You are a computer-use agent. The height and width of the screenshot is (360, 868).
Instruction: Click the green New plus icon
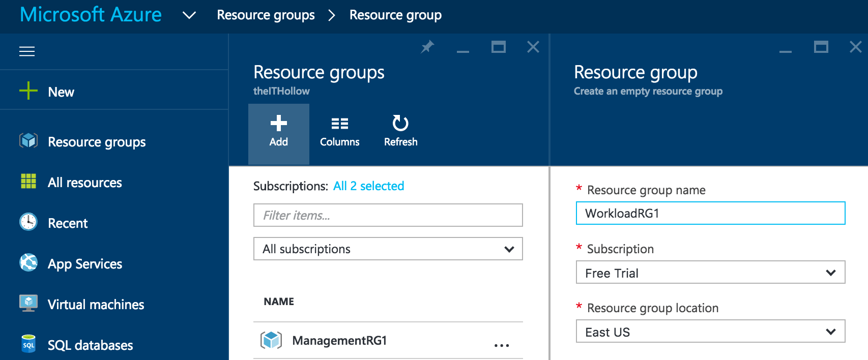coord(28,91)
